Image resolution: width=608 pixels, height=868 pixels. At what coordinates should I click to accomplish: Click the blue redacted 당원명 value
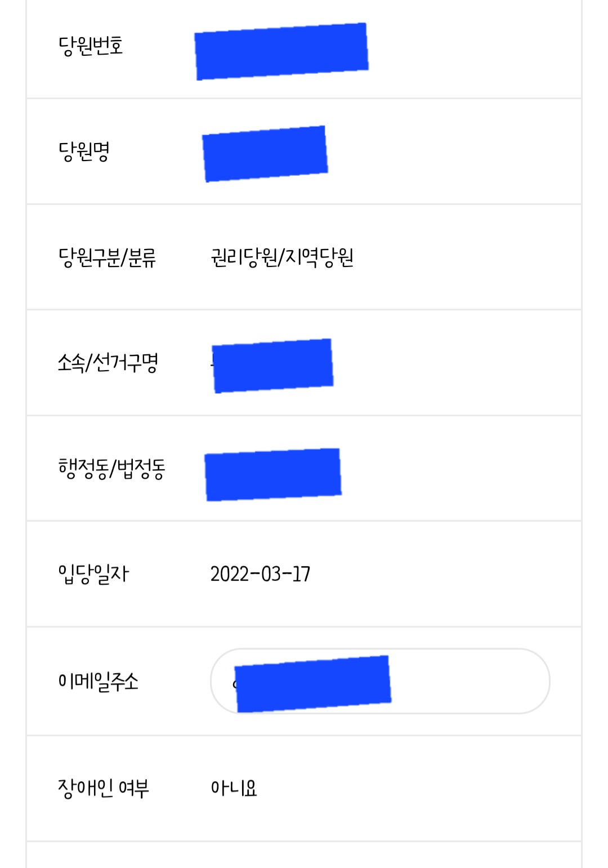click(265, 154)
